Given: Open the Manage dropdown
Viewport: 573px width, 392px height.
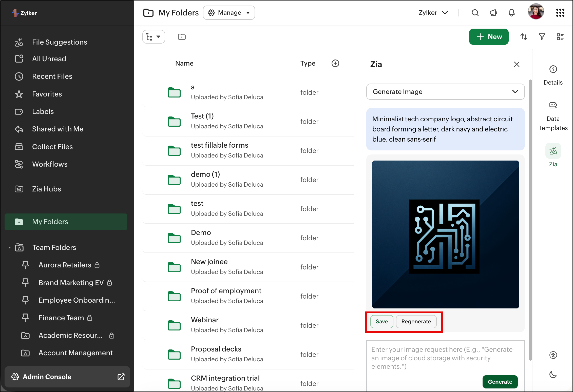Looking at the screenshot, I should point(229,13).
